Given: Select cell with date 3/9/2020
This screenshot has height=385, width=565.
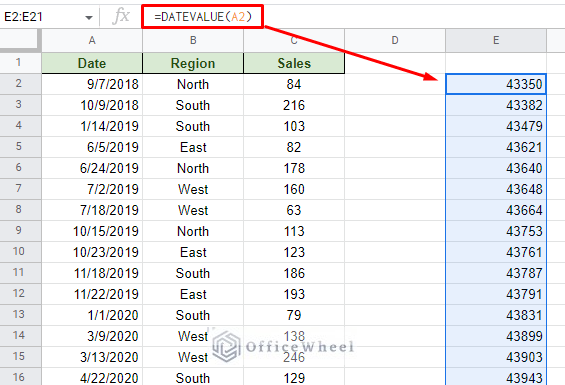Looking at the screenshot, I should click(x=92, y=336).
